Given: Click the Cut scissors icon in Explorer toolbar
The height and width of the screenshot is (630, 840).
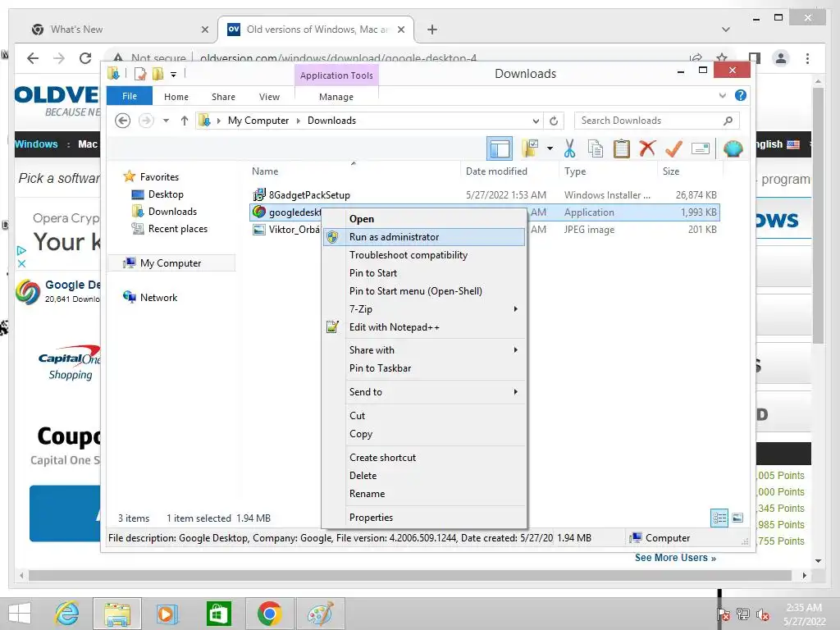Looking at the screenshot, I should pyautogui.click(x=569, y=148).
